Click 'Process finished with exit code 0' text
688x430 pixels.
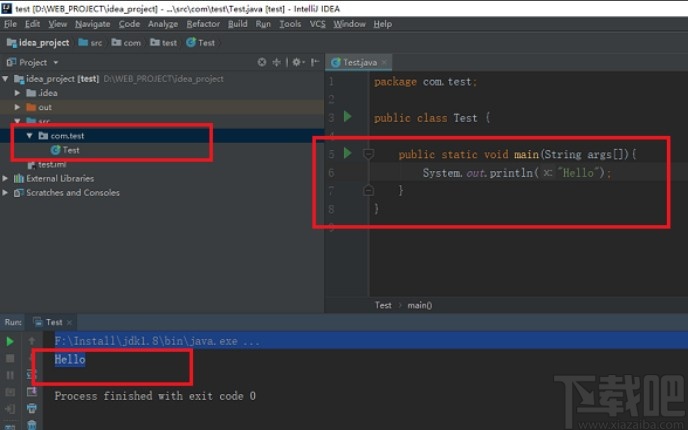(x=155, y=396)
